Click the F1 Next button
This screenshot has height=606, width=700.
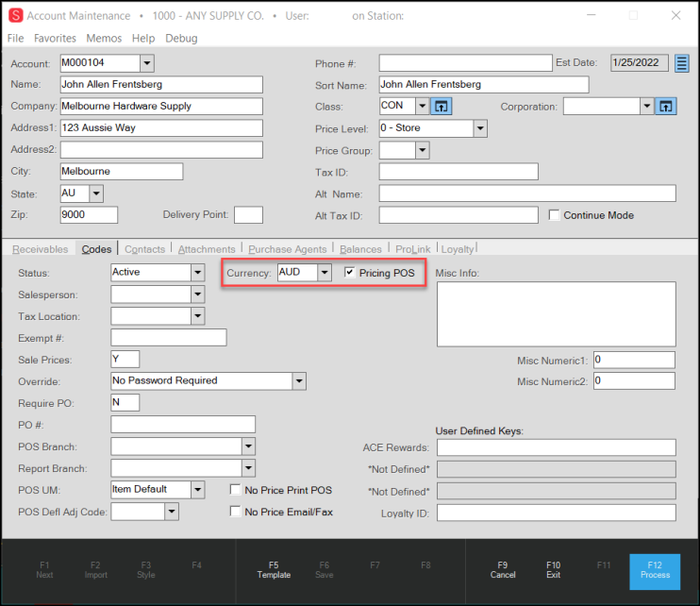tap(44, 570)
